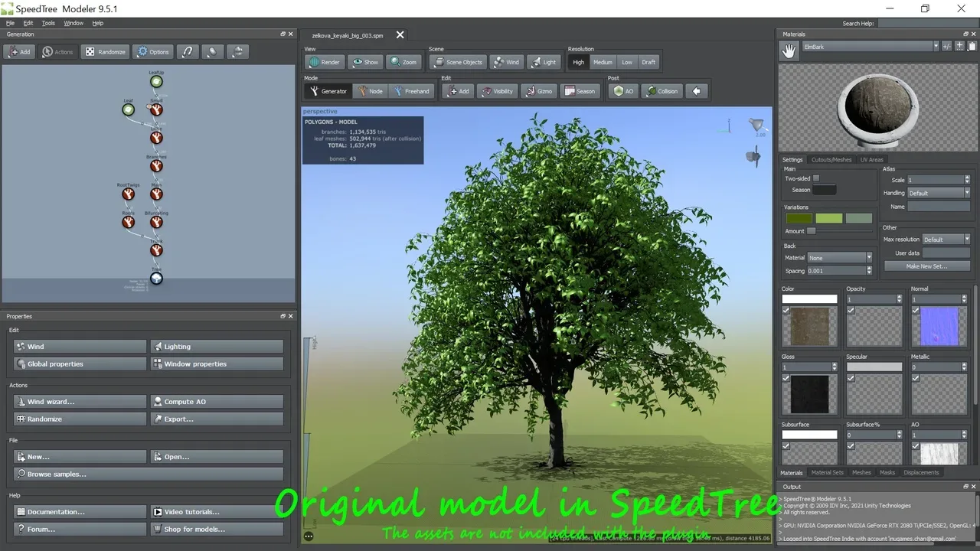Click the AO post-processing button

tap(622, 90)
